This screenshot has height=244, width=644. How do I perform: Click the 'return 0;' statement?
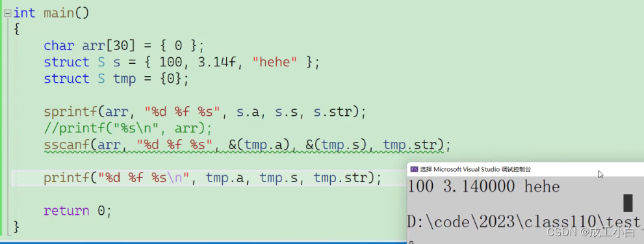[77, 211]
